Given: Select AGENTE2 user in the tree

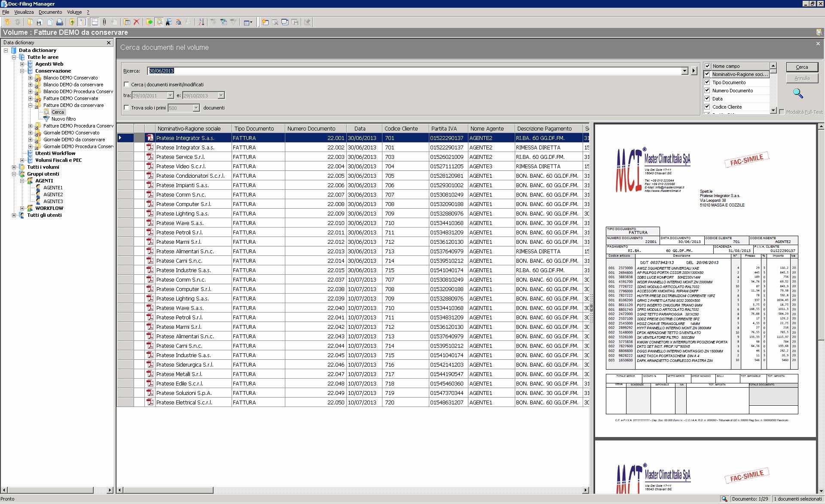Looking at the screenshot, I should tap(53, 194).
